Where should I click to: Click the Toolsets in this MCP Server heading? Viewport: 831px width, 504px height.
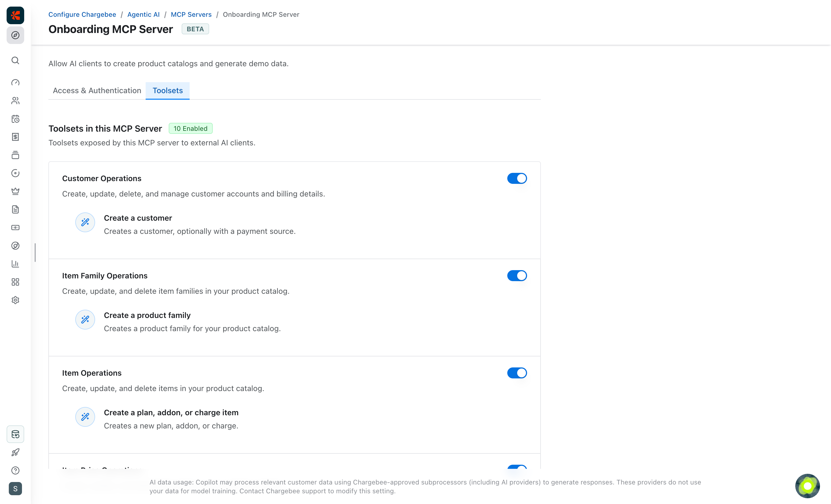click(105, 129)
